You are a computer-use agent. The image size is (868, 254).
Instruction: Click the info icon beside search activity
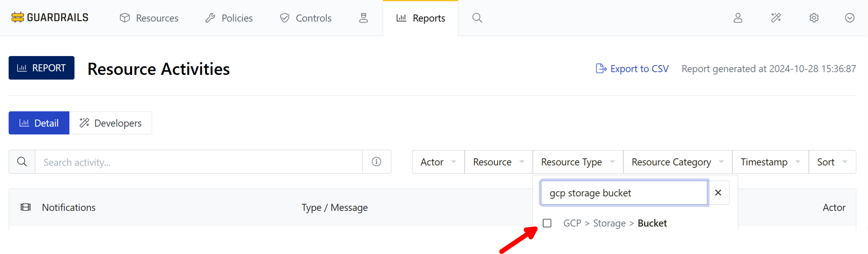tap(376, 162)
